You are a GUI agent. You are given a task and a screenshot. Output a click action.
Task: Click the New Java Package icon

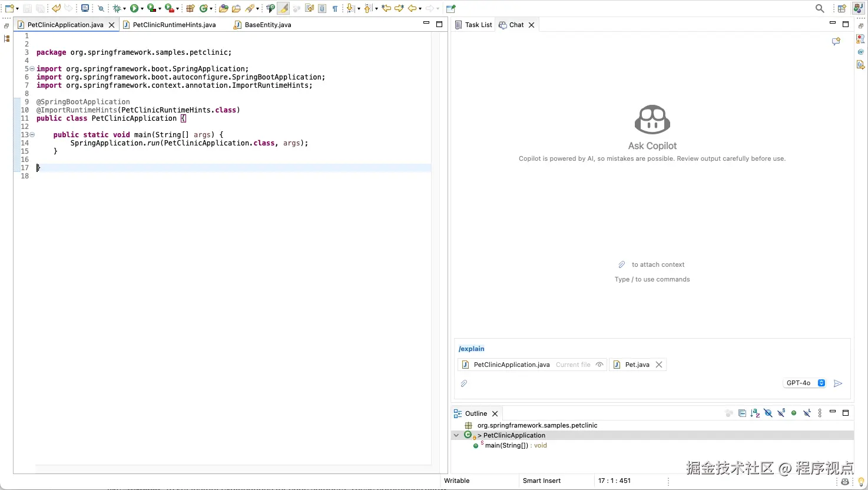(x=190, y=8)
